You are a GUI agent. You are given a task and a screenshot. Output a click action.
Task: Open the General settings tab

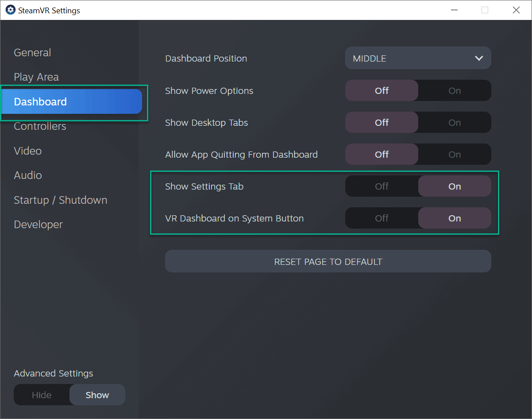pyautogui.click(x=32, y=53)
